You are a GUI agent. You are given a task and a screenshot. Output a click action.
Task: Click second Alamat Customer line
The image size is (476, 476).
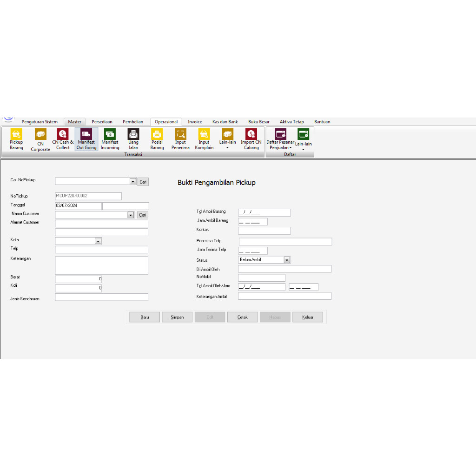pos(102,232)
